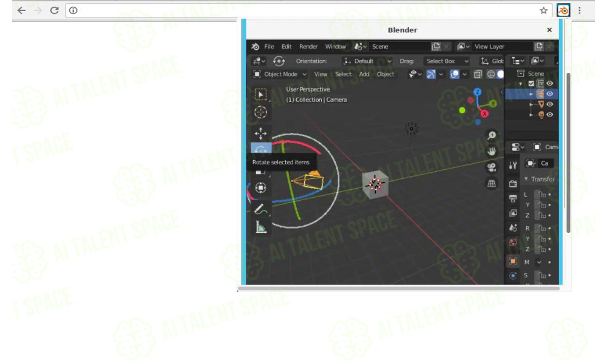Image resolution: width=607 pixels, height=364 pixels.
Task: Click the Blender logo in the menu bar
Action: (x=255, y=47)
